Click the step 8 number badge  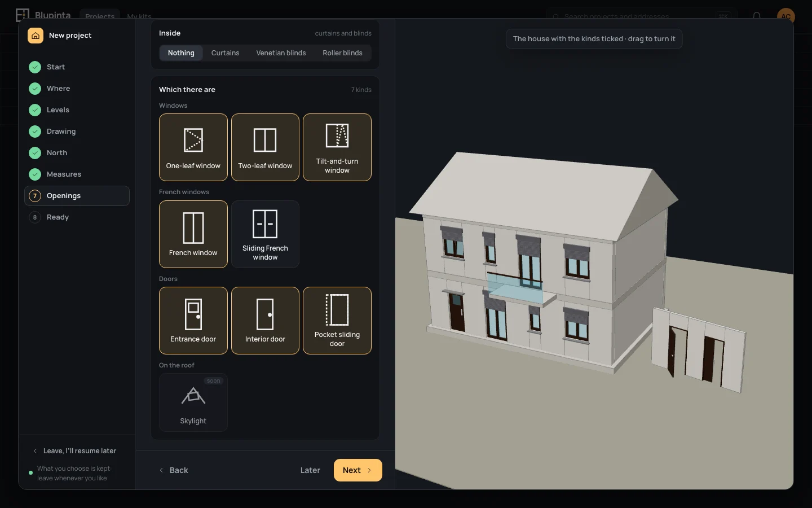click(x=35, y=217)
